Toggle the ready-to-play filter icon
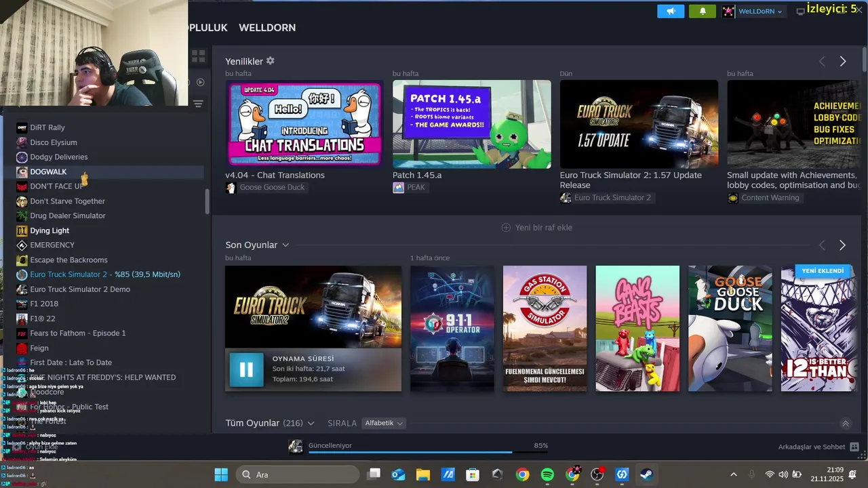 click(x=200, y=82)
